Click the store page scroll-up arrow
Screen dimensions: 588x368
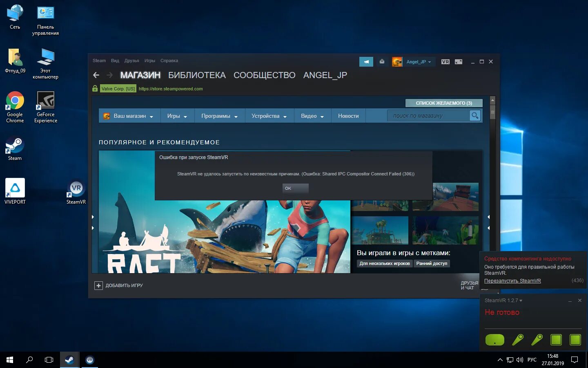[x=492, y=100]
